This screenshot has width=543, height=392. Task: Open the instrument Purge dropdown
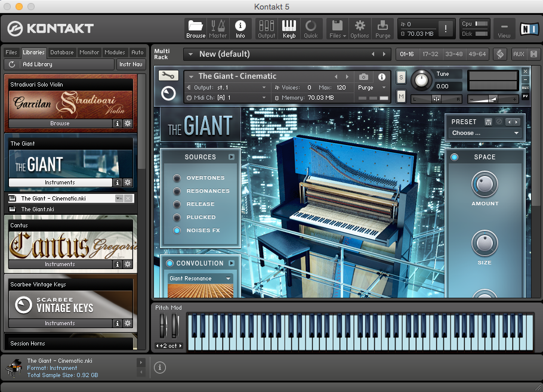click(372, 88)
